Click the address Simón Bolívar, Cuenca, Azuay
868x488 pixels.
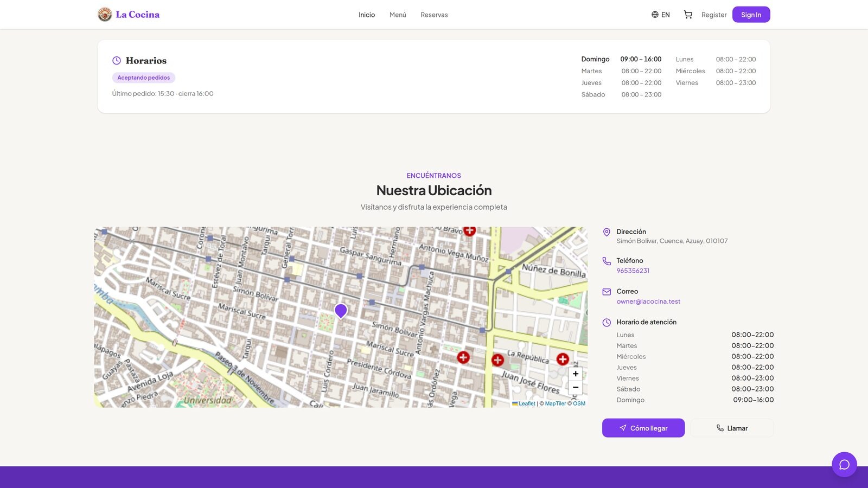tap(672, 241)
